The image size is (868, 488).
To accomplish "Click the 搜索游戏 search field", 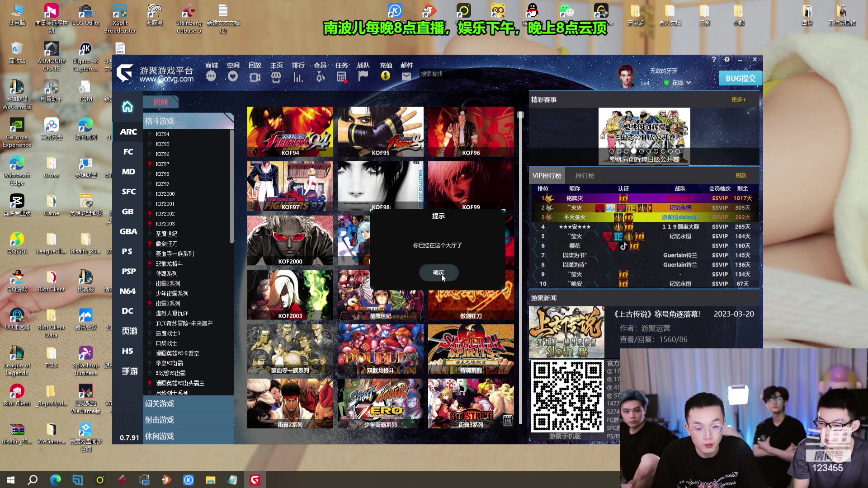I will (450, 74).
